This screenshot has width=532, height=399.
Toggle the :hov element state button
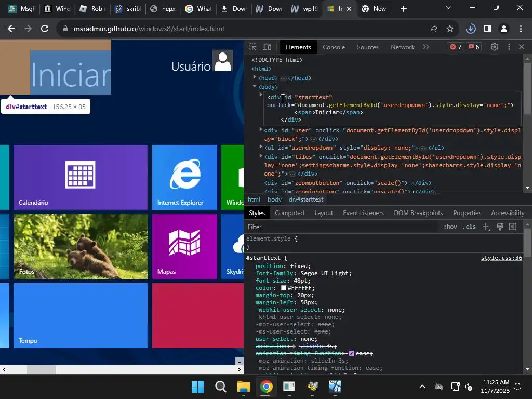[x=450, y=227]
